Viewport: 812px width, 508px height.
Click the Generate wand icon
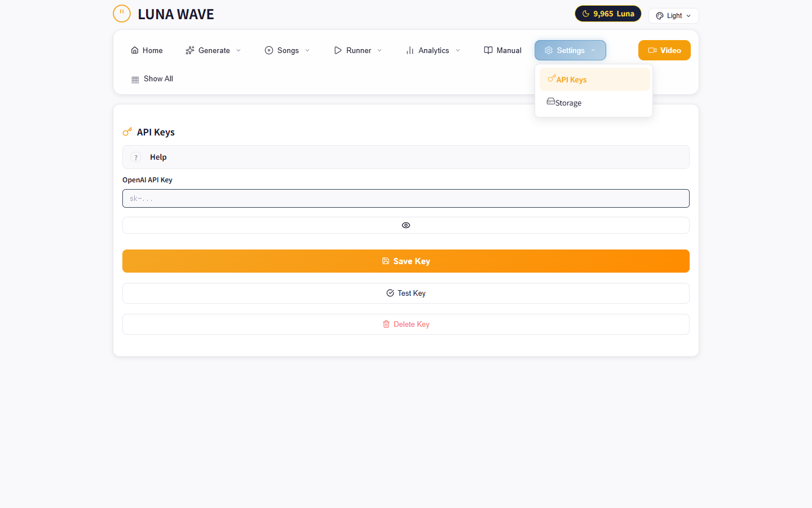pyautogui.click(x=190, y=50)
